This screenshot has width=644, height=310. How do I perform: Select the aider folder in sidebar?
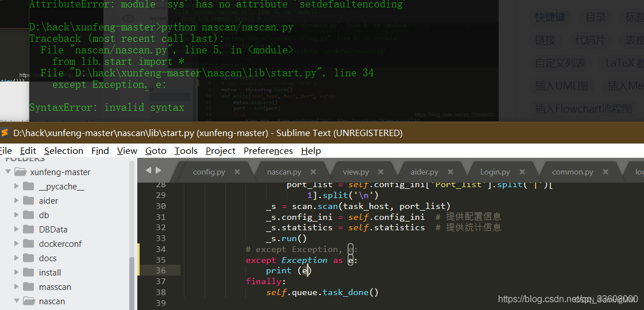point(48,201)
